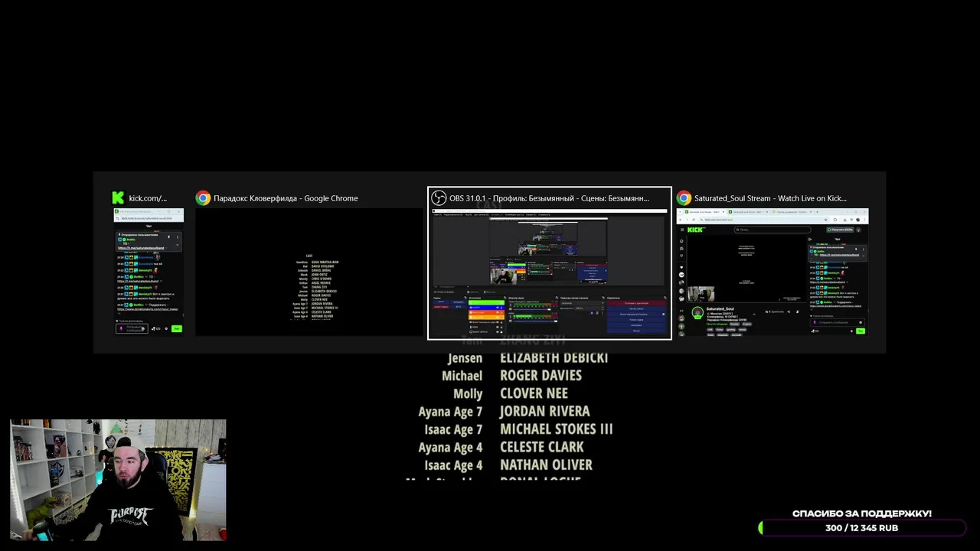
Task: Click the credit name 'CLOVER NEE'
Action: click(x=534, y=393)
